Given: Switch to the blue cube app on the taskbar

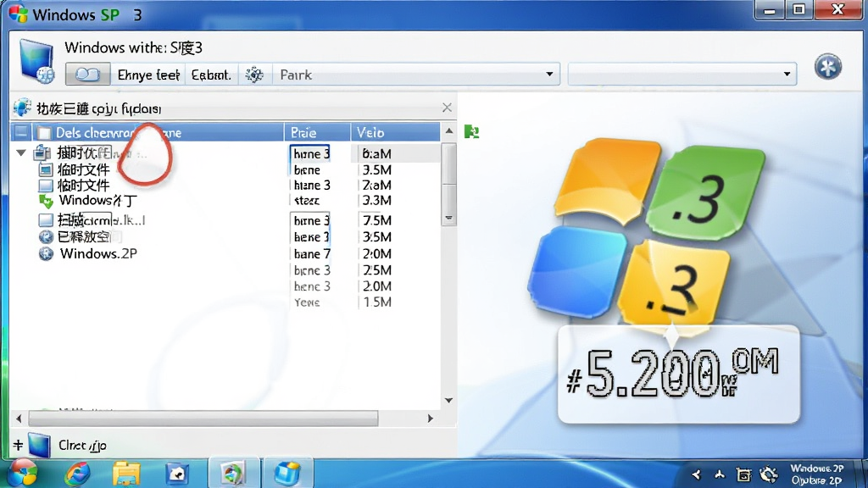Looking at the screenshot, I should pyautogui.click(x=287, y=474).
